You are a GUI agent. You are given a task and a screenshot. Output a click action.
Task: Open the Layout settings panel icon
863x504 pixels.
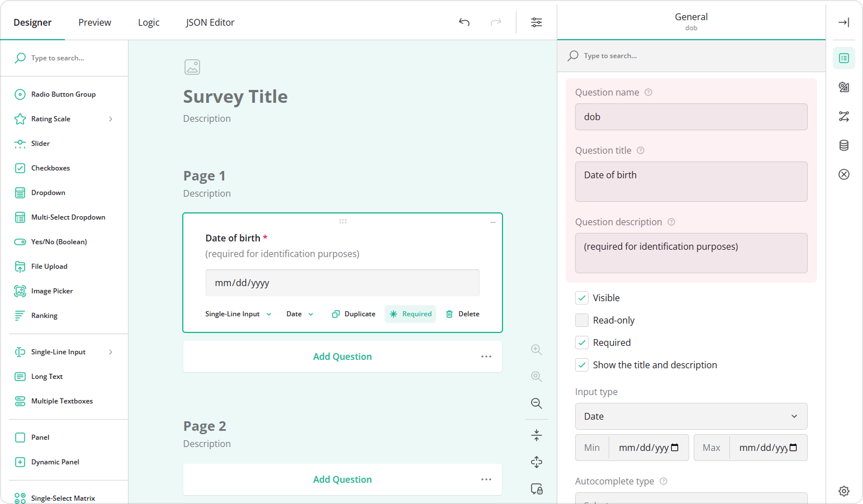(x=844, y=87)
